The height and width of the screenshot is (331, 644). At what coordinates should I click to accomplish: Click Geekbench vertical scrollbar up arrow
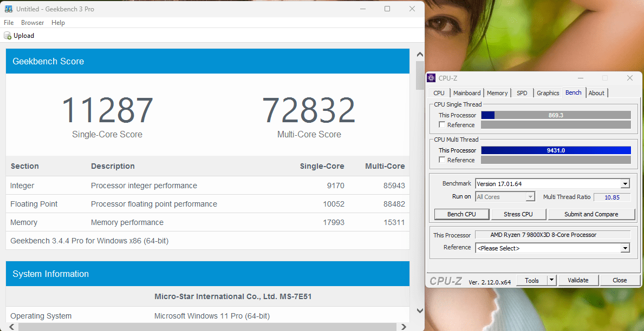pyautogui.click(x=420, y=55)
